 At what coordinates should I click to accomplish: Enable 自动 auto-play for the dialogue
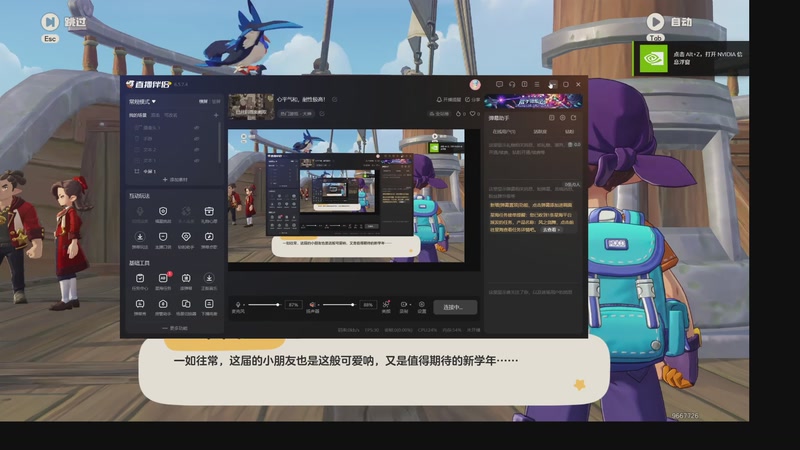pos(669,22)
